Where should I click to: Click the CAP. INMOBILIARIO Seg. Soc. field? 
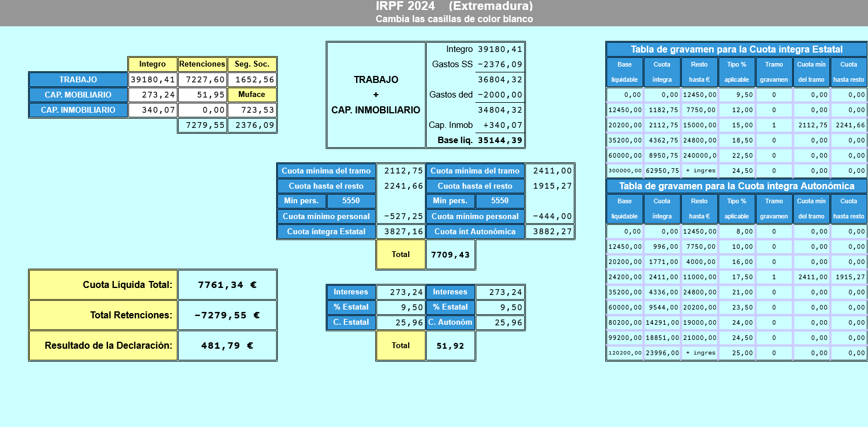coord(252,110)
